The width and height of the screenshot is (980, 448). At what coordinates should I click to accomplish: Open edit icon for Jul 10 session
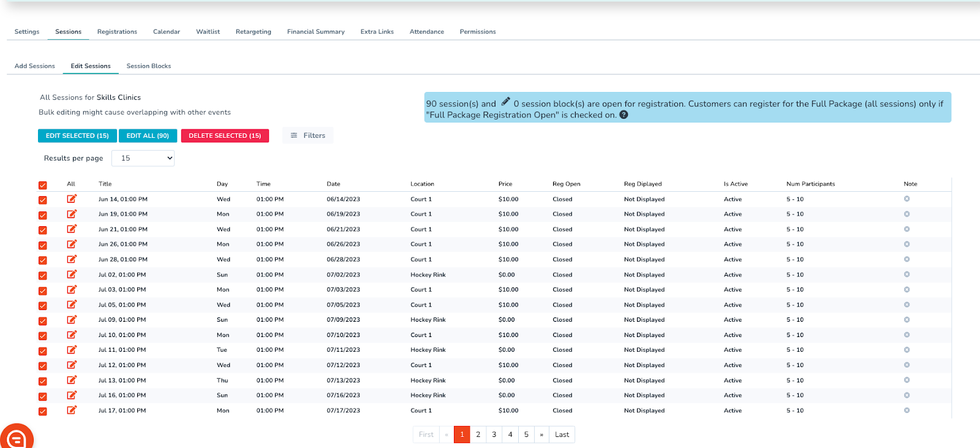(x=72, y=335)
